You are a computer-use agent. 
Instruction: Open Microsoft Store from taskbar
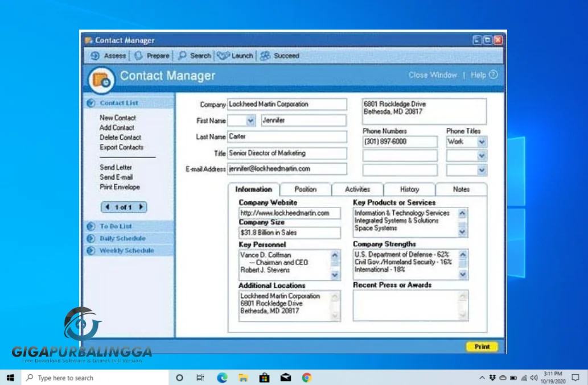[264, 378]
